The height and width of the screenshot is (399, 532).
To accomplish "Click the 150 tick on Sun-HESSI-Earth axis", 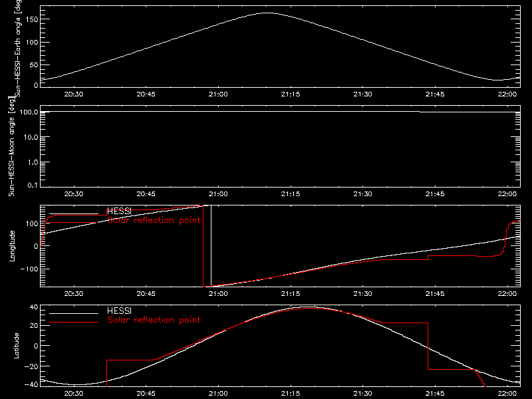I will pos(31,19).
